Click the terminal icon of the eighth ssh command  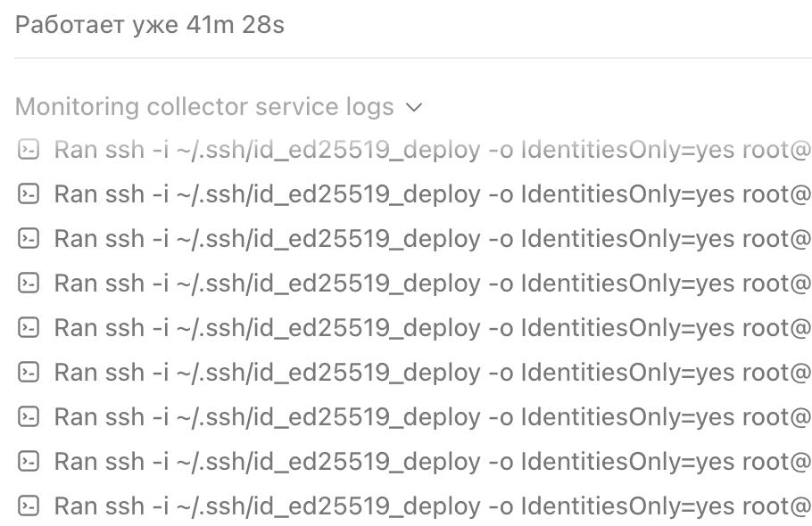[29, 461]
